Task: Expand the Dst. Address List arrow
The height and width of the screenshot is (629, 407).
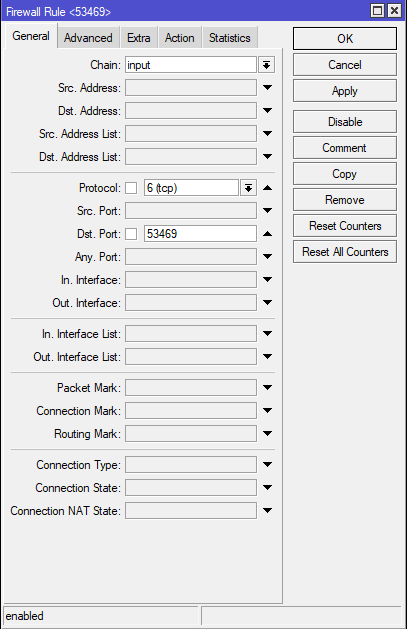Action: pos(267,157)
